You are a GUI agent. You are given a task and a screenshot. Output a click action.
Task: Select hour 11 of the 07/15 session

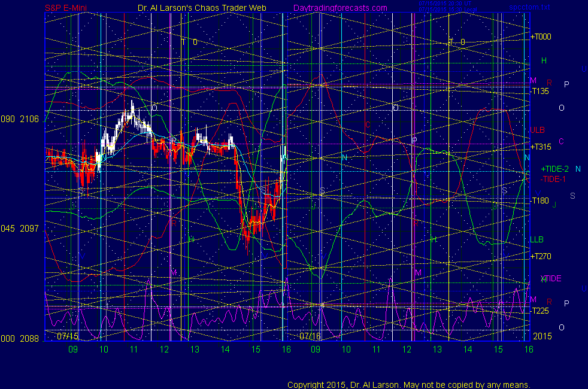(134, 350)
